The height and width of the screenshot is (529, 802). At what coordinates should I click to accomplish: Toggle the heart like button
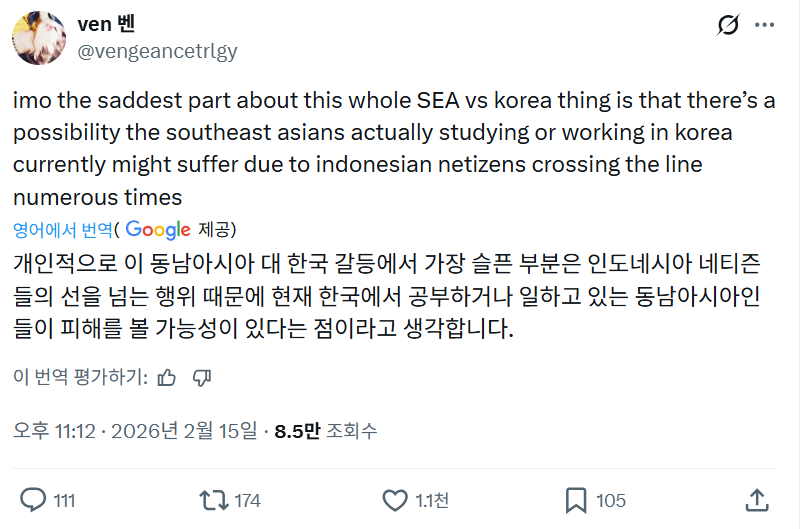396,499
